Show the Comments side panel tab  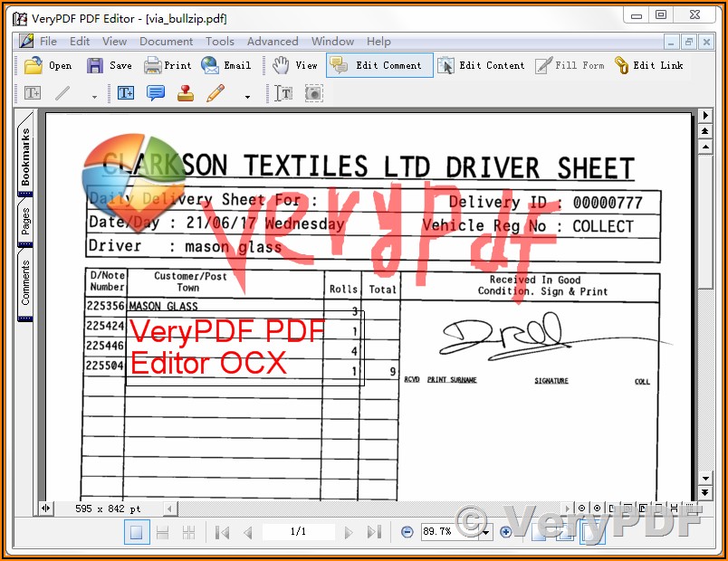[x=25, y=284]
